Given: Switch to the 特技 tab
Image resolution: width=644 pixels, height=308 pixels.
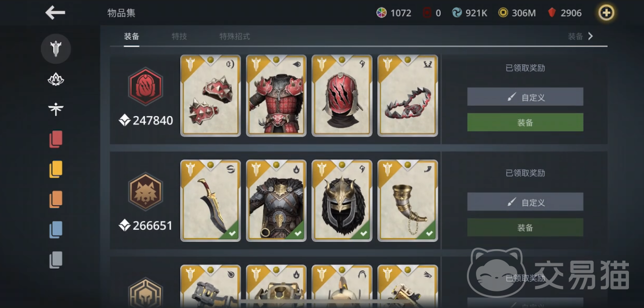Looking at the screenshot, I should point(179,36).
